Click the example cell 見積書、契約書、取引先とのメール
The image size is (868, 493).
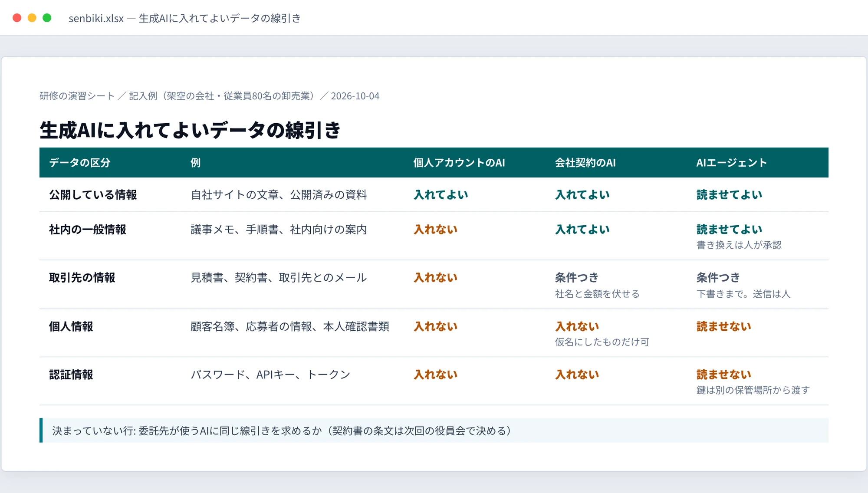coord(279,278)
